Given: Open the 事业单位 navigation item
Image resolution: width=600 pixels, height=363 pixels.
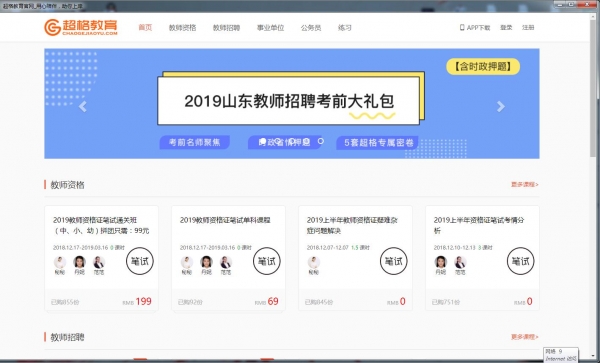Looking at the screenshot, I should [x=271, y=28].
